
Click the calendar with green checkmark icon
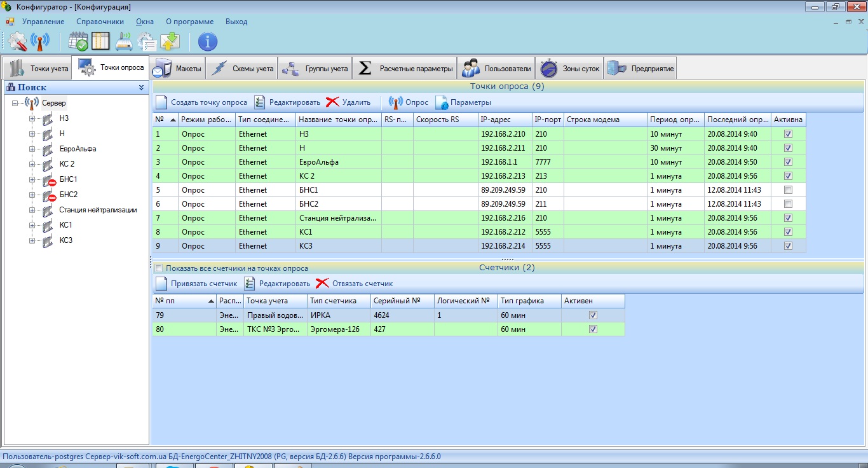(x=79, y=42)
